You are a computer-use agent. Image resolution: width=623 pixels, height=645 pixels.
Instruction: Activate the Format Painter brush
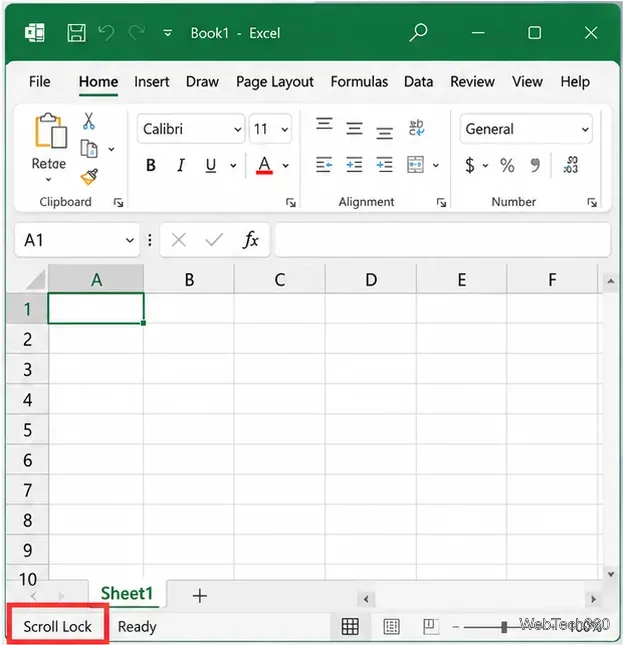(x=89, y=177)
